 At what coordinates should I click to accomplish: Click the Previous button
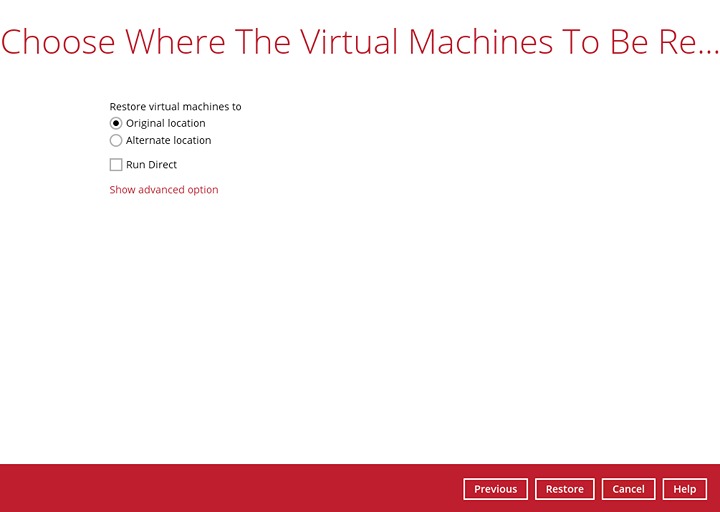[495, 489]
